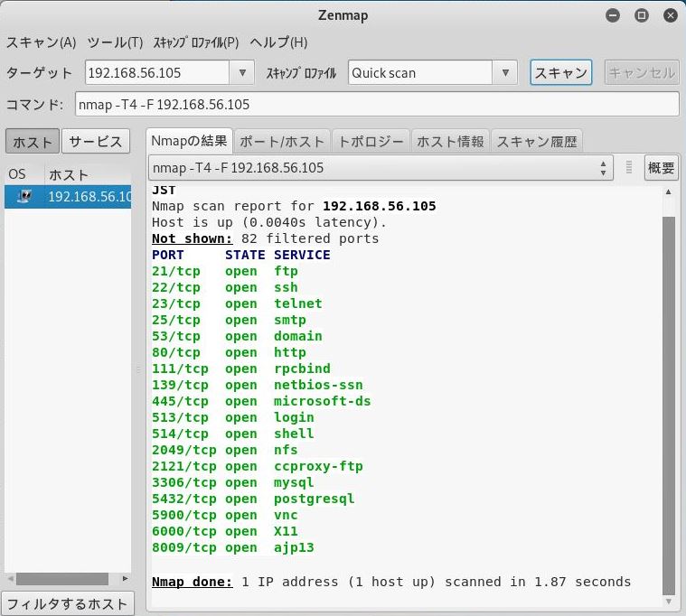The image size is (686, 616).
Task: Click the 'rpcbind' service text
Action: pos(302,369)
